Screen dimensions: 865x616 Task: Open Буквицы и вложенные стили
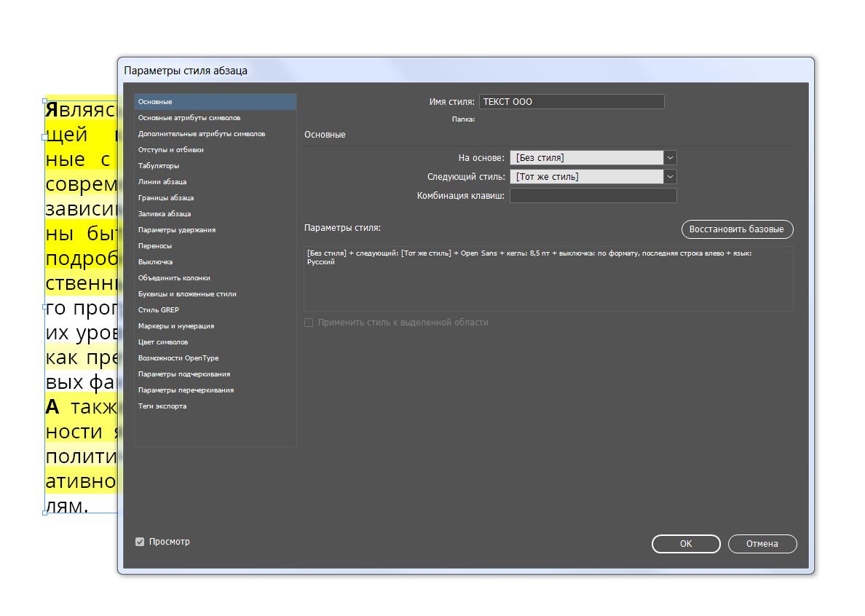[215, 293]
